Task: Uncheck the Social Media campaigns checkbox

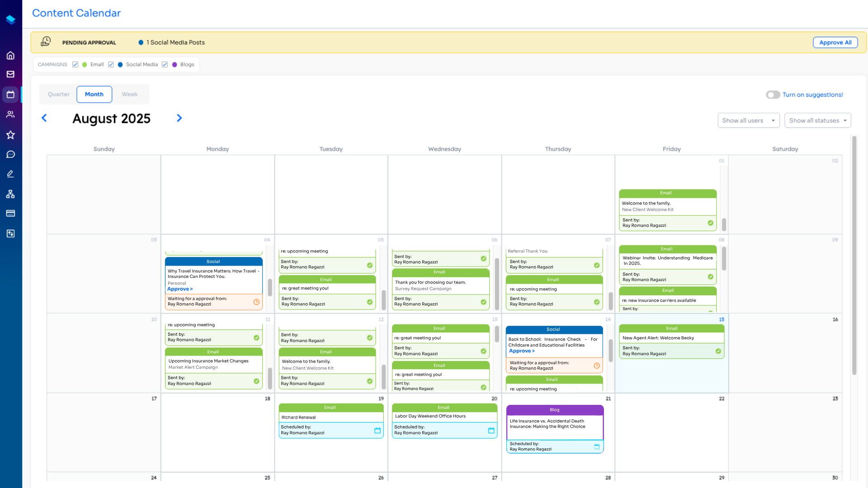Action: pos(111,65)
